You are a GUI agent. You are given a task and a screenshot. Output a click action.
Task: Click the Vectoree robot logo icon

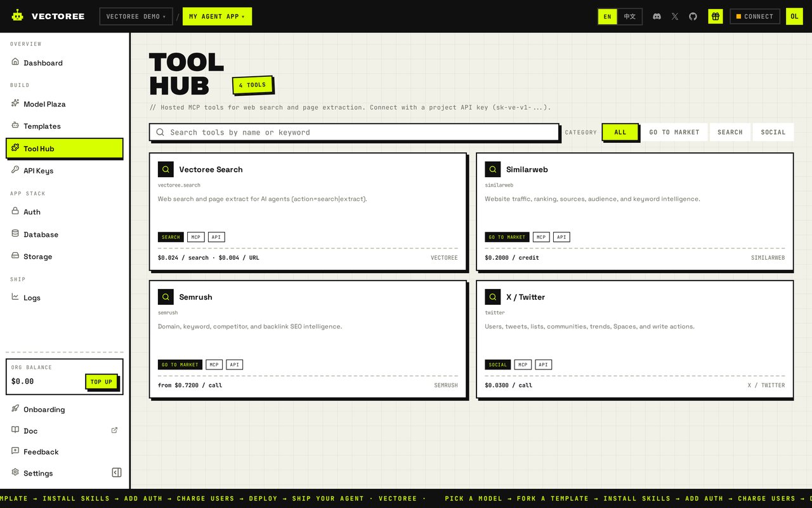pos(17,16)
